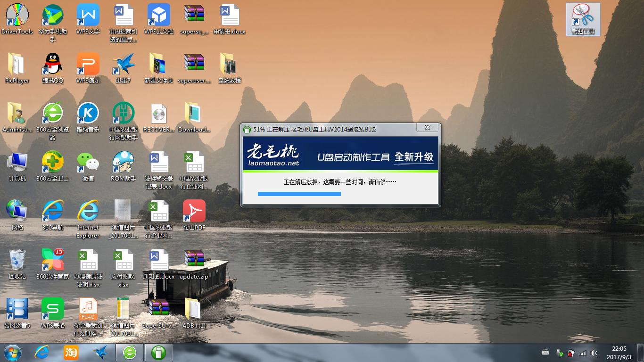Viewport: 644px width, 362px height.
Task: Launch ROM助手 from the desktop
Action: [x=123, y=163]
